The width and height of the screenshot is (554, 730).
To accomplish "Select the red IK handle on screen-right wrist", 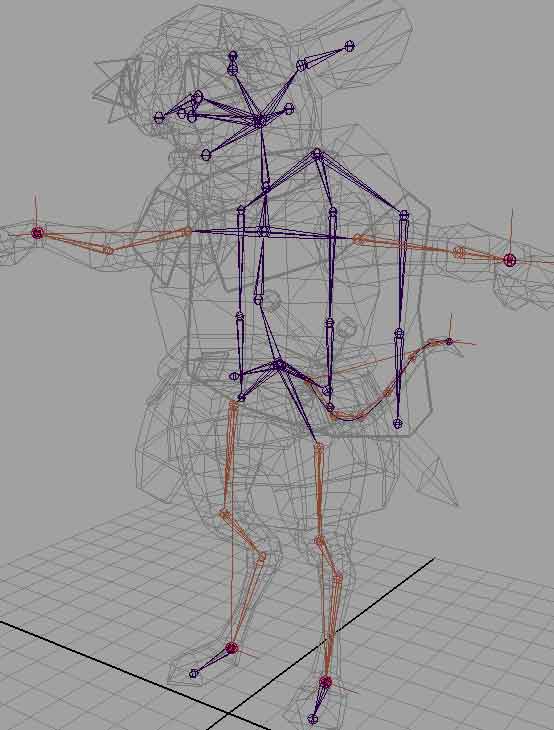I will (510, 260).
